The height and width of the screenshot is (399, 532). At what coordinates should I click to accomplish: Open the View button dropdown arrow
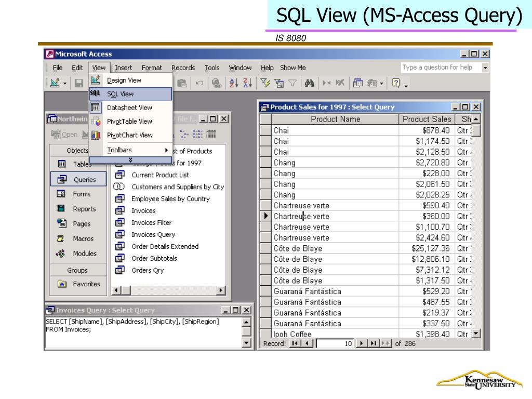(64, 84)
